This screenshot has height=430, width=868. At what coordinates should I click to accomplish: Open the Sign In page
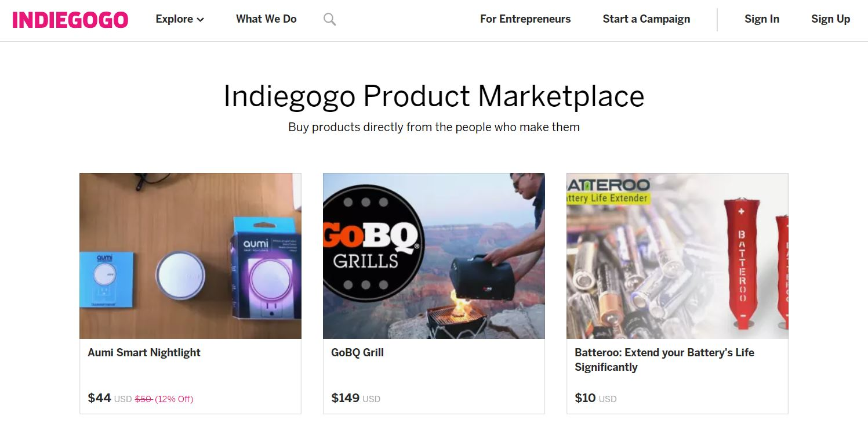coord(761,19)
